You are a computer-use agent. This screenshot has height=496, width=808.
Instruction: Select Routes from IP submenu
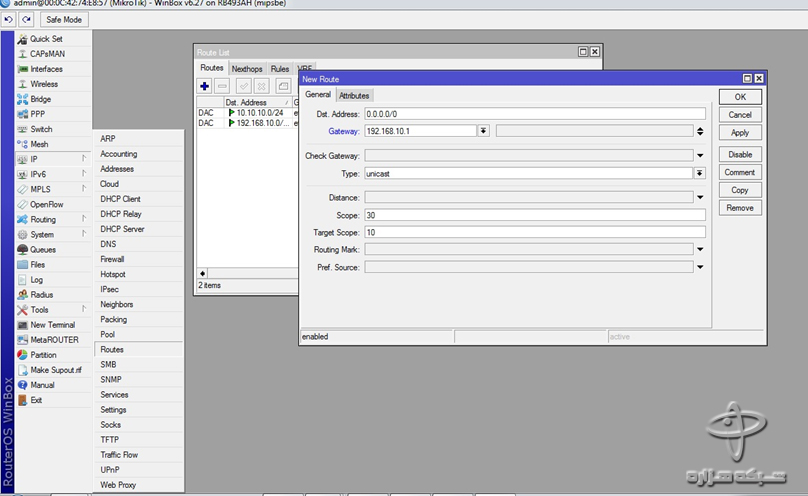[139, 349]
